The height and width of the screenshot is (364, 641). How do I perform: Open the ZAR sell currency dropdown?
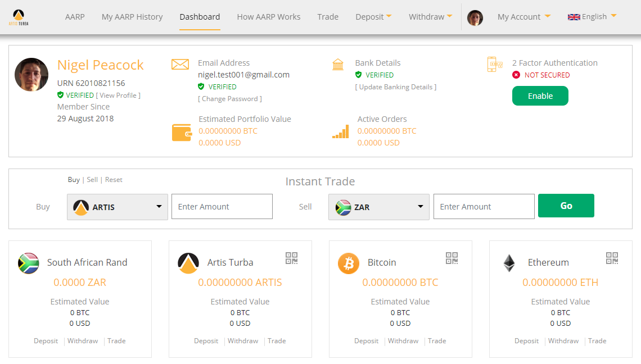378,207
